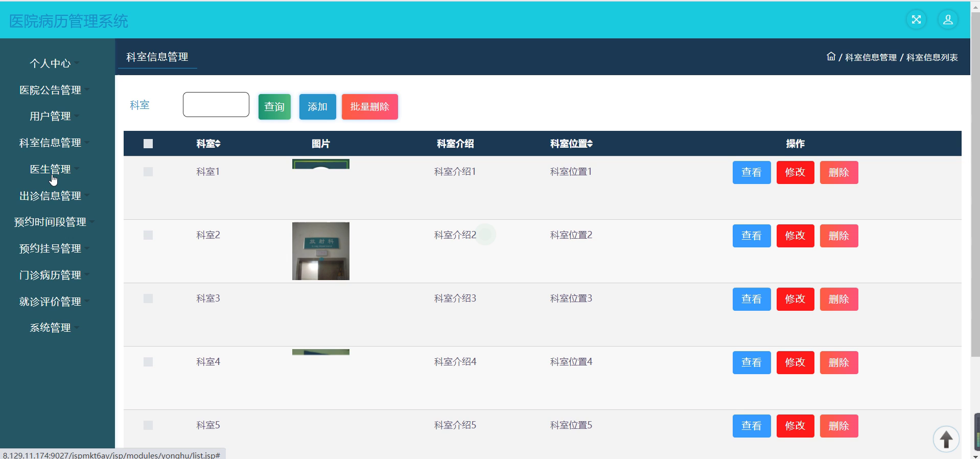Select the checkbox for 科室3 row
The image size is (980, 459).
tap(148, 299)
